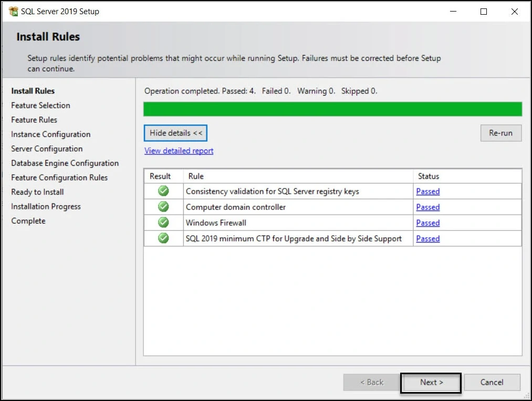Image resolution: width=532 pixels, height=401 pixels.
Task: Click the Cancel button
Action: tap(492, 382)
